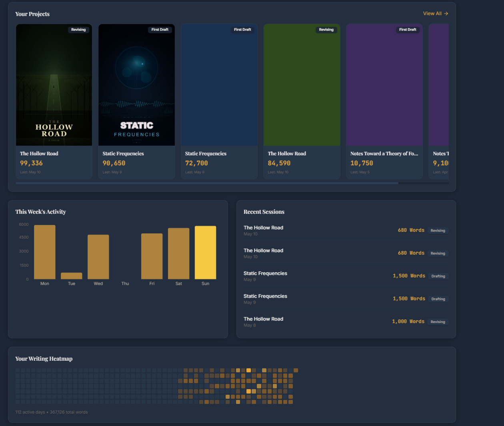The image size is (504, 426).
Task: Click First Draft badge on the blue cover
Action: click(x=242, y=30)
